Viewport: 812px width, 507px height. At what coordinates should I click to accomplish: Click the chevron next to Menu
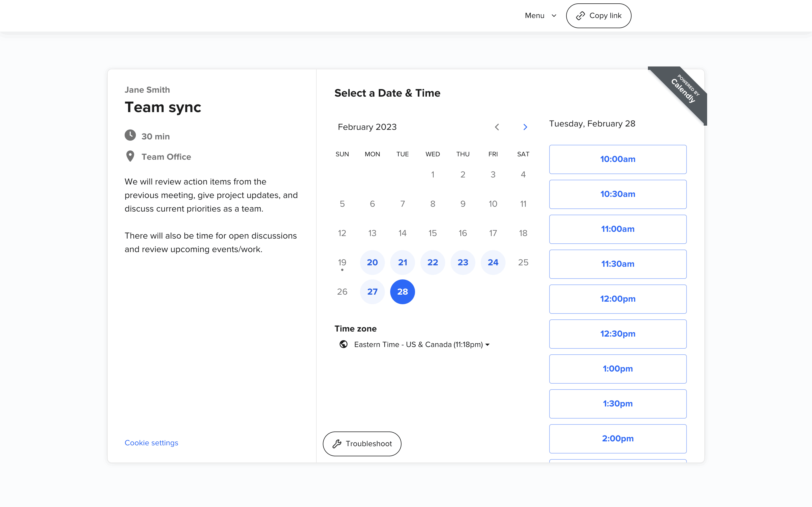tap(554, 16)
